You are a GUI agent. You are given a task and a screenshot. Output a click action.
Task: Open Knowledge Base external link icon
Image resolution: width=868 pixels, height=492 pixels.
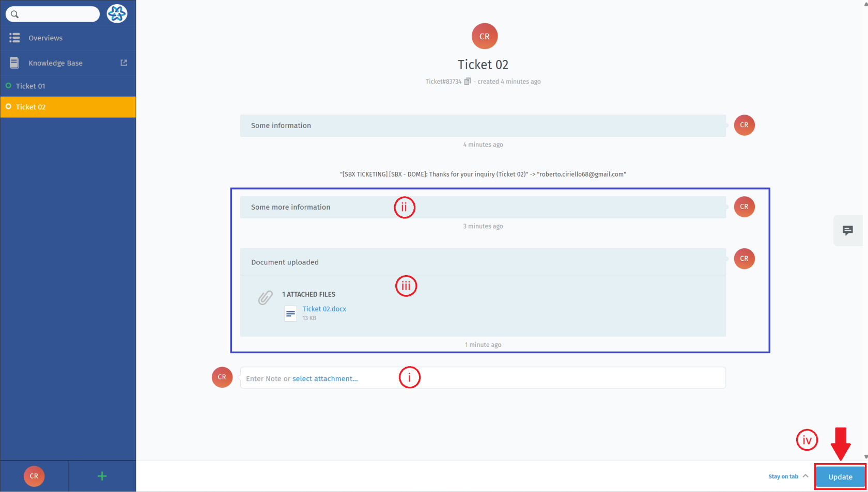coord(124,62)
